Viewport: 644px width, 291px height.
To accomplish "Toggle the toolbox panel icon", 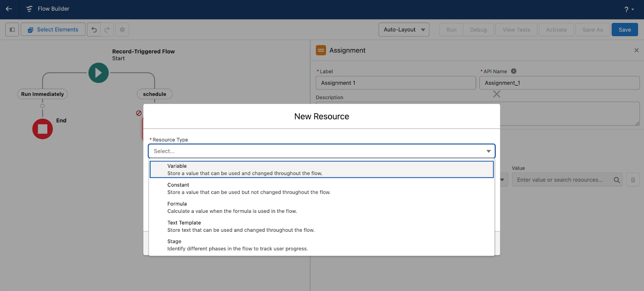I will (x=12, y=29).
